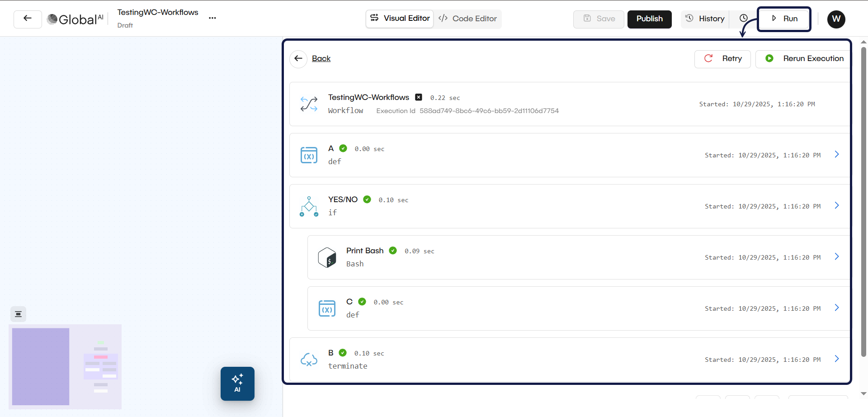
Task: Click the back arrow in top-left header
Action: [x=28, y=19]
